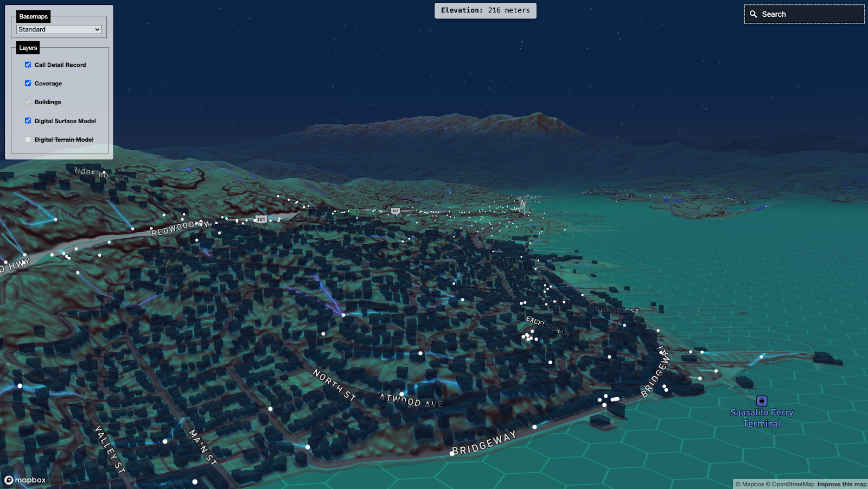The width and height of the screenshot is (868, 489).
Task: Click the marker offshore near the Ferry Terminal
Action: [x=762, y=357]
